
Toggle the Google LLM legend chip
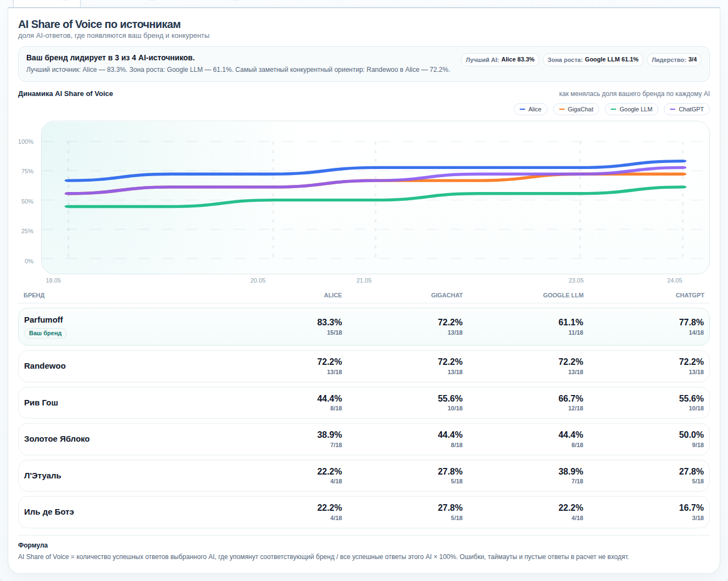[632, 109]
